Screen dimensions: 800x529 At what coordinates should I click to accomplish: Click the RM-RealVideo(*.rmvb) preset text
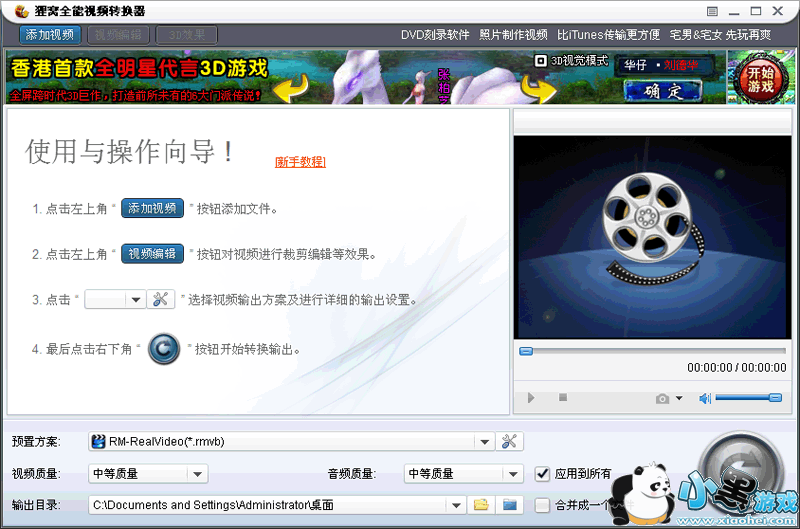[167, 441]
